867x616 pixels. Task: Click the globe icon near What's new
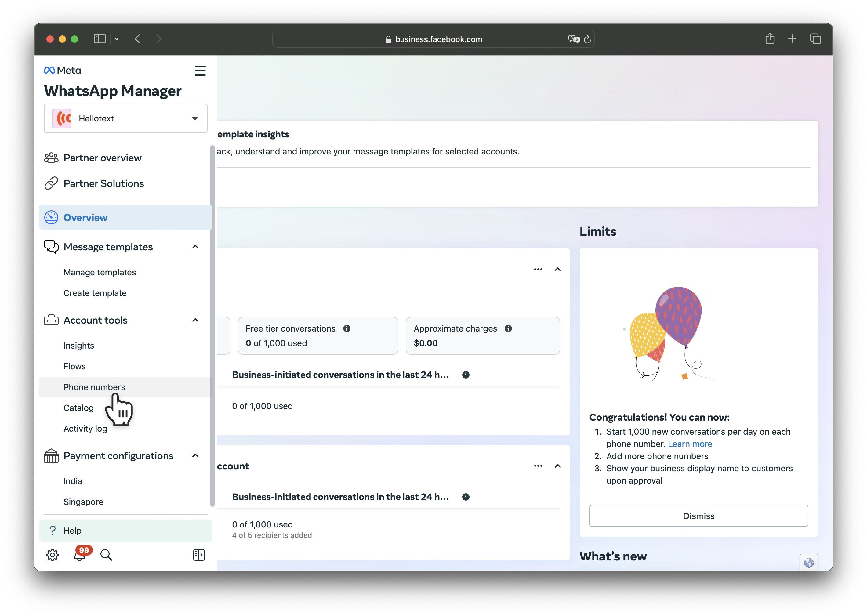[x=809, y=563]
